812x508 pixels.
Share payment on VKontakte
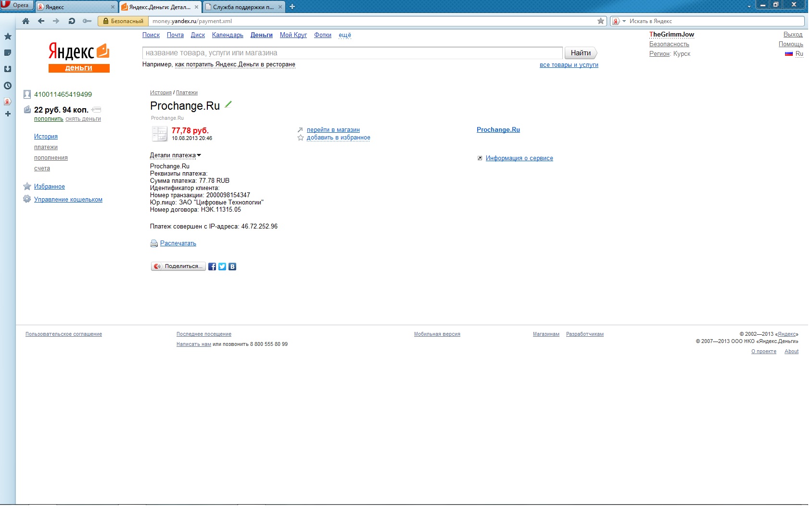[x=232, y=267]
